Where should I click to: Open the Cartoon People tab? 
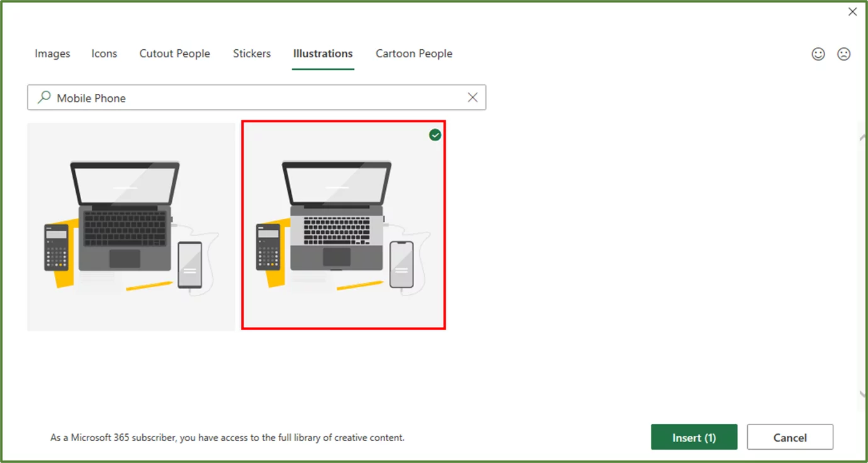pyautogui.click(x=414, y=54)
